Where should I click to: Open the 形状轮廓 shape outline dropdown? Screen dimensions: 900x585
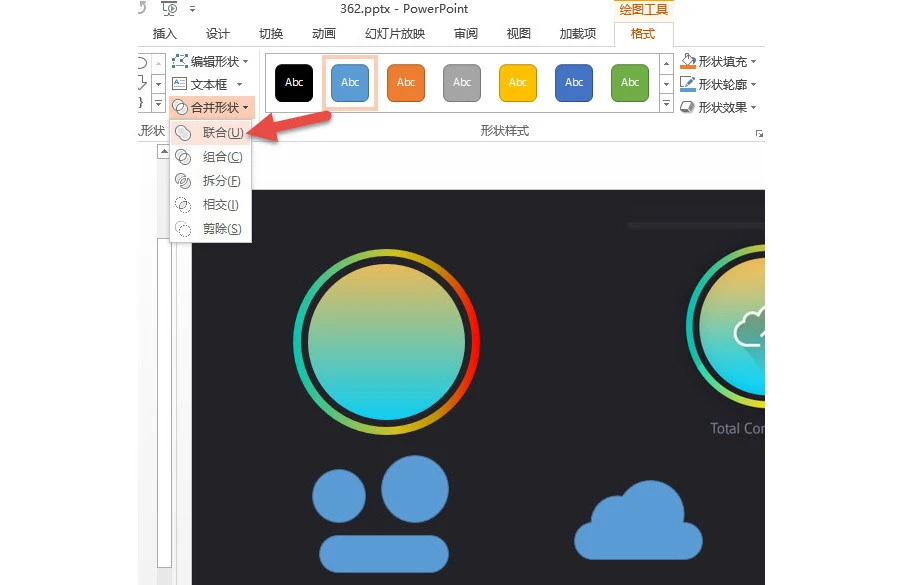click(719, 84)
